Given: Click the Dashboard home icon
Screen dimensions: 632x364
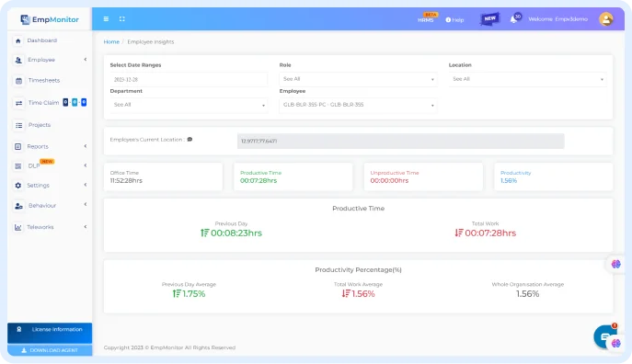Looking at the screenshot, I should (17, 40).
